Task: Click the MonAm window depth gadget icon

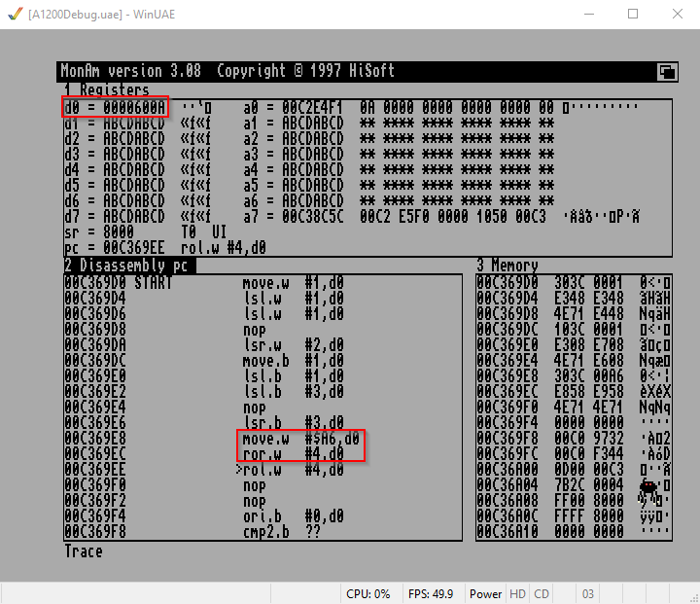Action: pos(667,71)
